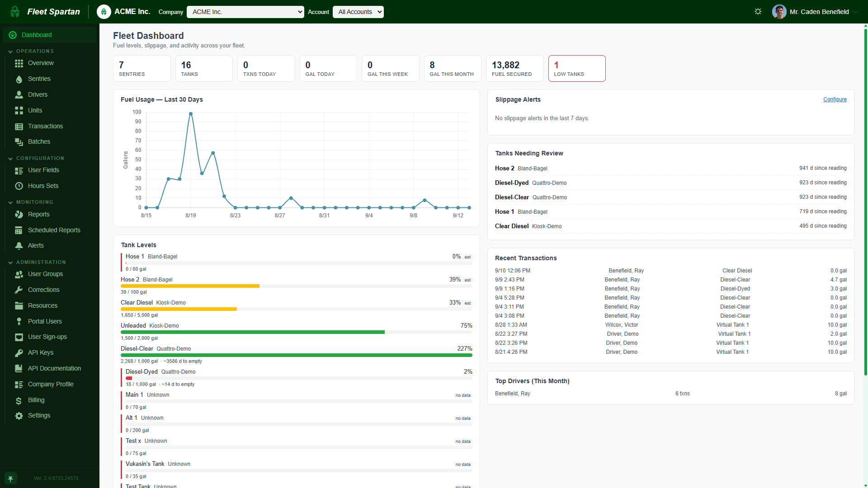
Task: Click the Alerts bell icon
Action: tap(19, 246)
